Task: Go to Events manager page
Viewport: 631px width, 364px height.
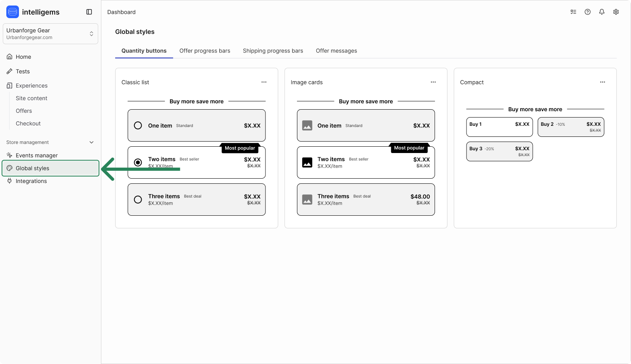Action: click(x=36, y=155)
